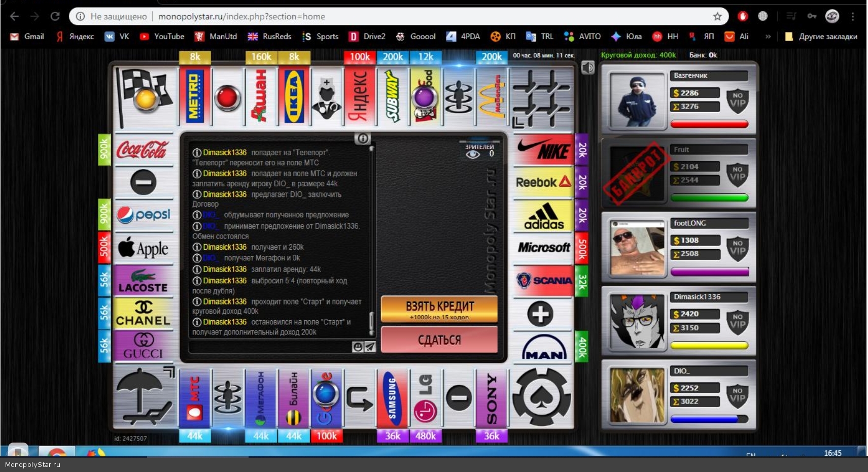
Task: Select the jail bars corner cell
Action: [541, 97]
